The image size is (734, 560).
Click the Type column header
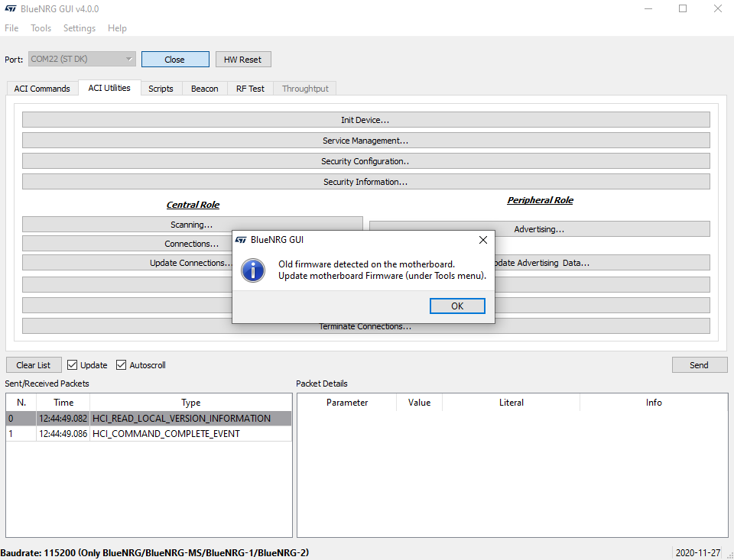click(x=190, y=403)
